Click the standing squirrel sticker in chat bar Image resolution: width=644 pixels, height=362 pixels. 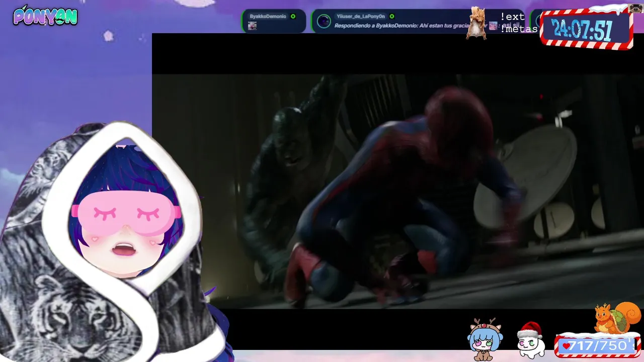tap(476, 23)
